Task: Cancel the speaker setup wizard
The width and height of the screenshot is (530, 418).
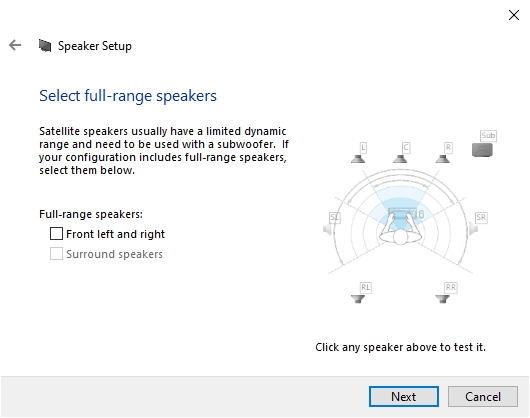Action: [x=483, y=396]
